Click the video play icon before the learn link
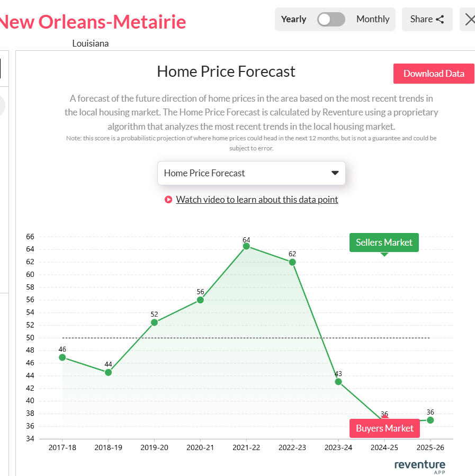The image size is (475, 476). coord(168,200)
